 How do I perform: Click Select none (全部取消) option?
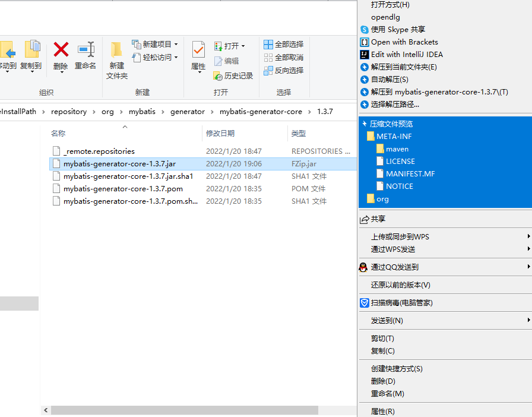pyautogui.click(x=284, y=58)
